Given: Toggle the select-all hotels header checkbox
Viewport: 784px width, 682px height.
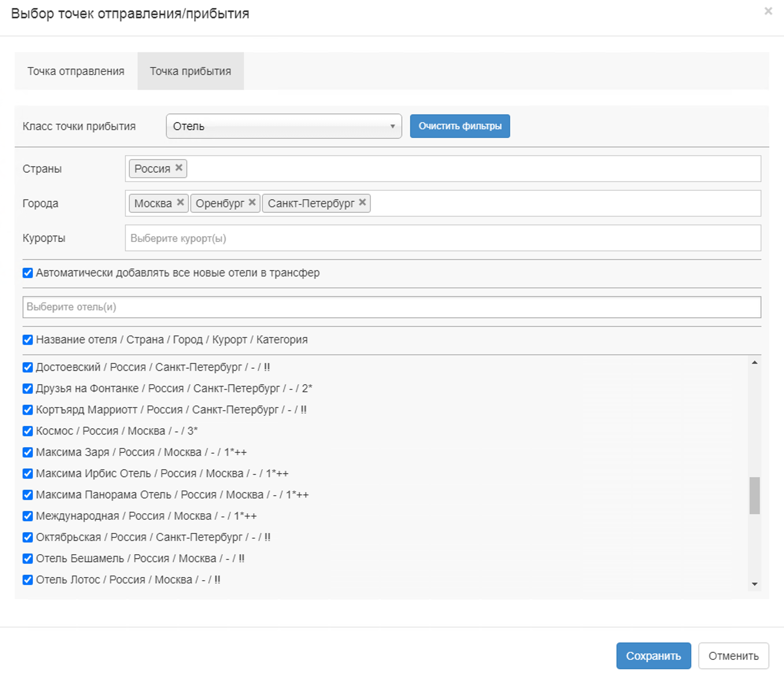Looking at the screenshot, I should pyautogui.click(x=28, y=340).
